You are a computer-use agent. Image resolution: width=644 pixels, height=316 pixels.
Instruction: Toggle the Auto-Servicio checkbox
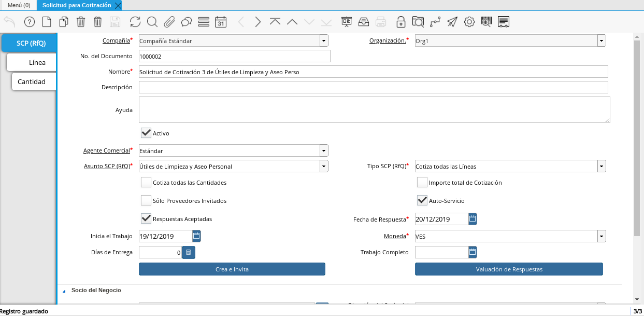422,201
